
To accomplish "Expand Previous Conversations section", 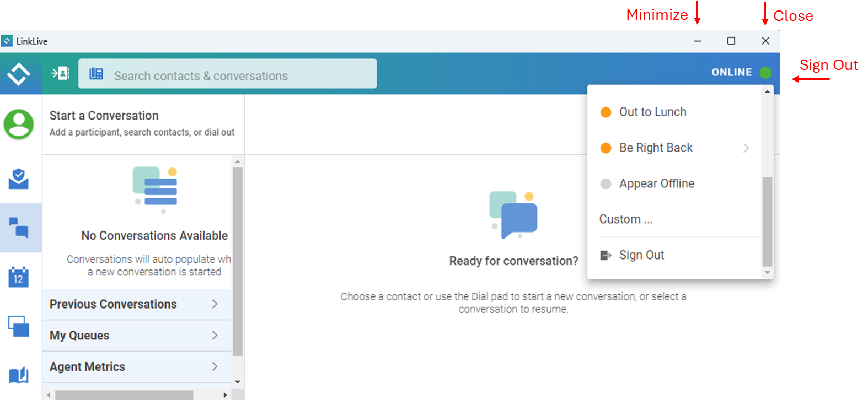I will tap(137, 304).
